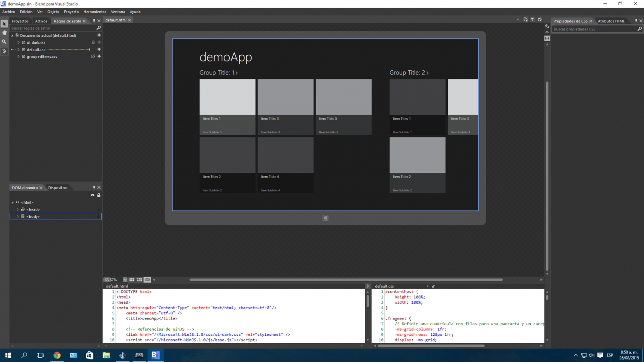Screen dimensions: 644x362
Task: Click the artboard vertical scrollbar
Action: (x=547, y=176)
